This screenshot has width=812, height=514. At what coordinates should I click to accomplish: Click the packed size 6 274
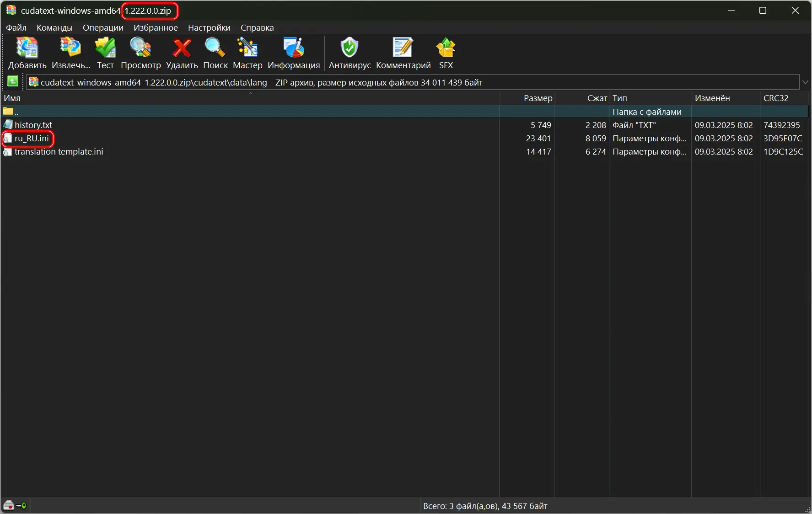(596, 151)
